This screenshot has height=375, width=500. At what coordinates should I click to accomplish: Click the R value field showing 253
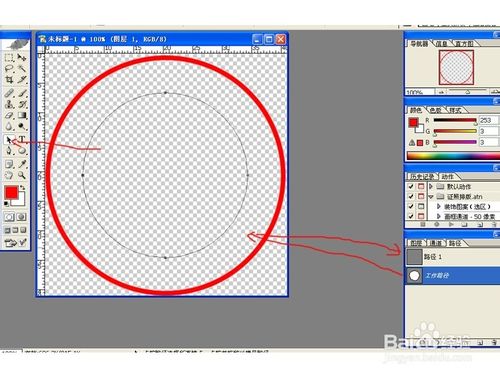(x=489, y=120)
